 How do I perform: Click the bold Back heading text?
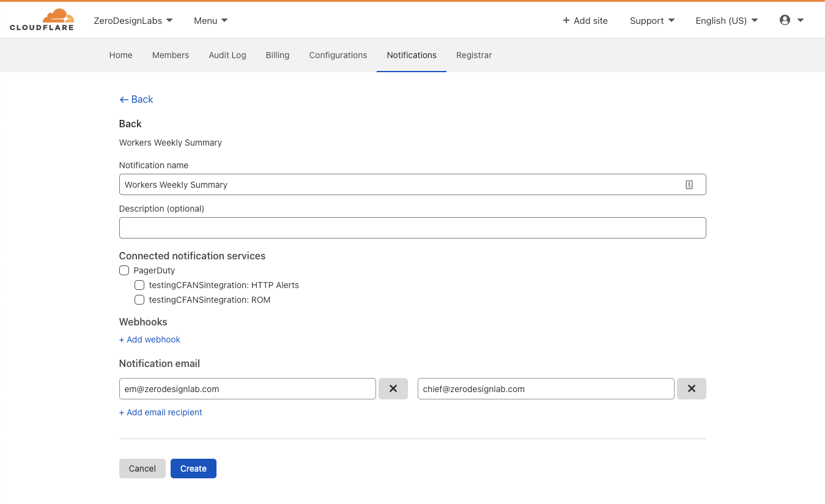[x=130, y=124]
